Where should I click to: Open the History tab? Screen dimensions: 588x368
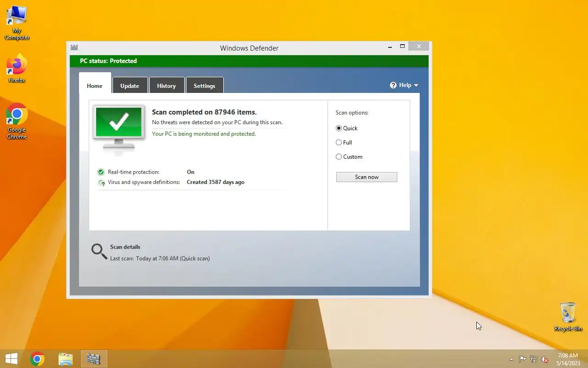pyautogui.click(x=166, y=86)
